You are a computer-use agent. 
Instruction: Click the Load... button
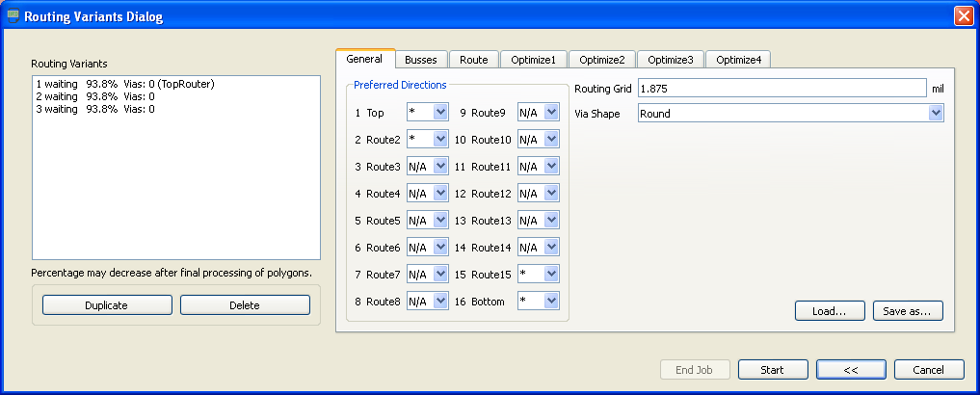(x=829, y=311)
